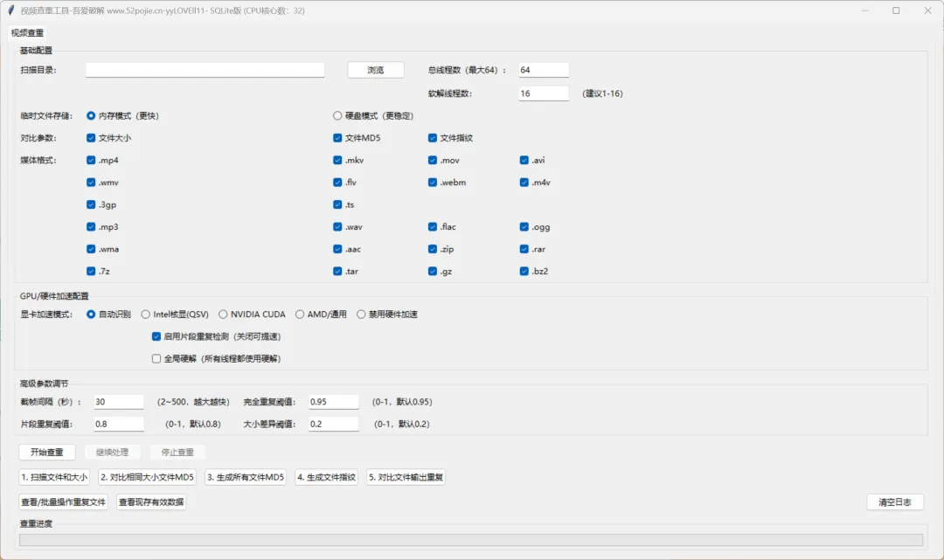Uncheck the .3gp format checkbox
Image resolution: width=944 pixels, height=560 pixels.
coord(91,204)
